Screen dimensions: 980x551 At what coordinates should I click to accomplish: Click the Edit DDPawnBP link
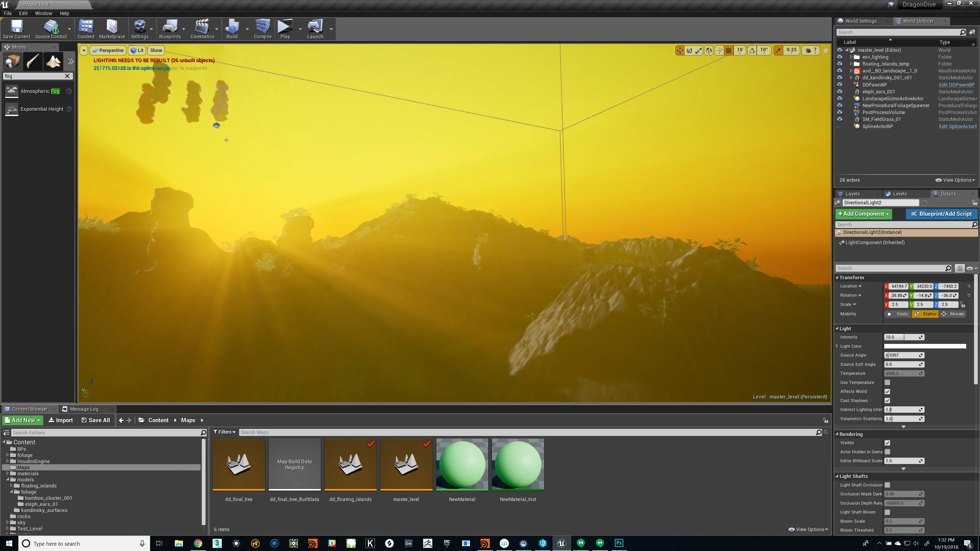pos(957,85)
